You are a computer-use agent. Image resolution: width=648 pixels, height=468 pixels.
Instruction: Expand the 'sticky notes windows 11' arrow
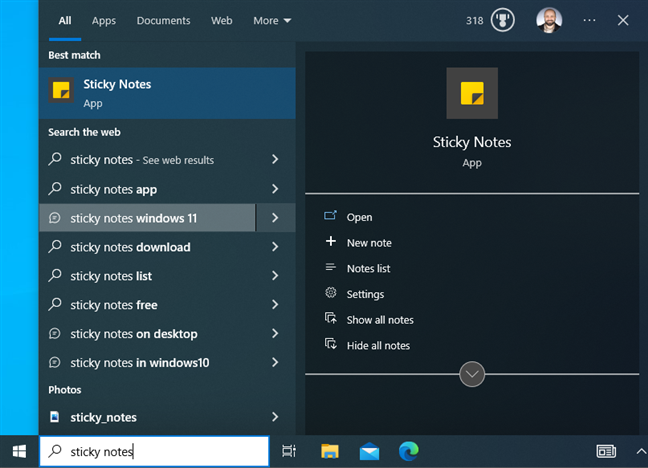tap(275, 217)
